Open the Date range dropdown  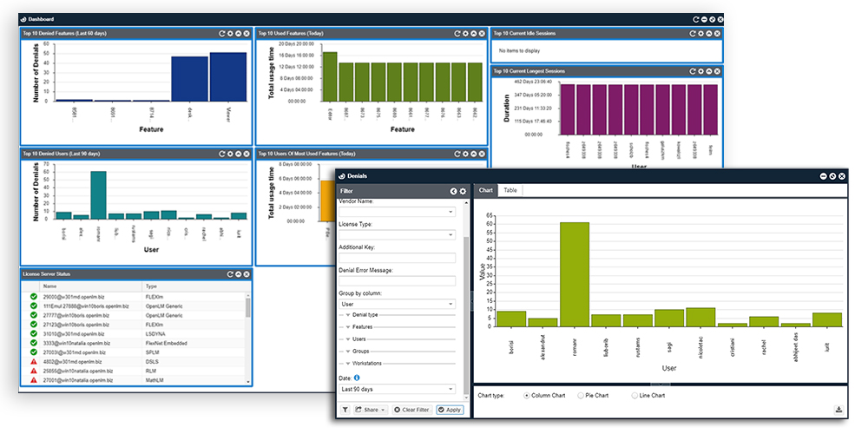[x=397, y=390]
